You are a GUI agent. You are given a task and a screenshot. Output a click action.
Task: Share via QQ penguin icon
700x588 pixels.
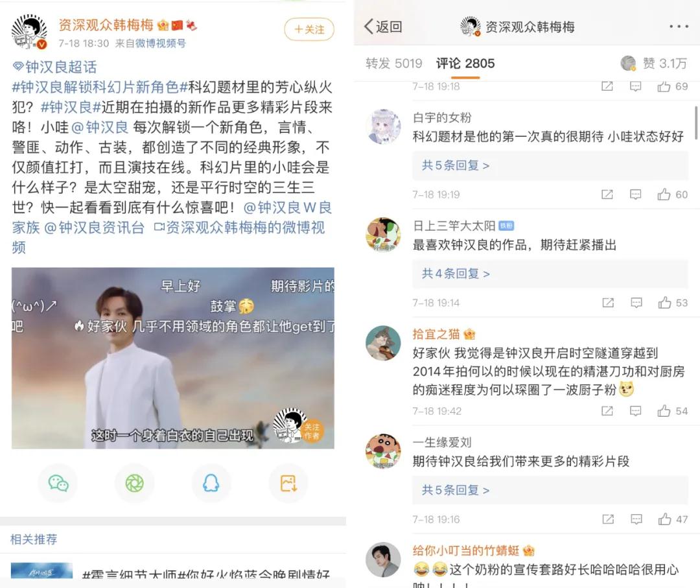click(x=211, y=483)
